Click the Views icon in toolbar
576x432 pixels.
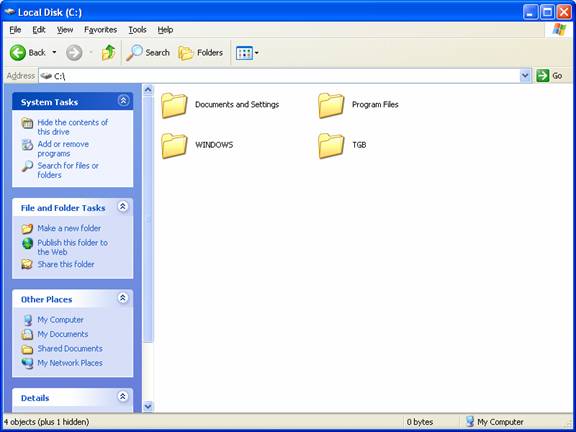click(x=244, y=53)
